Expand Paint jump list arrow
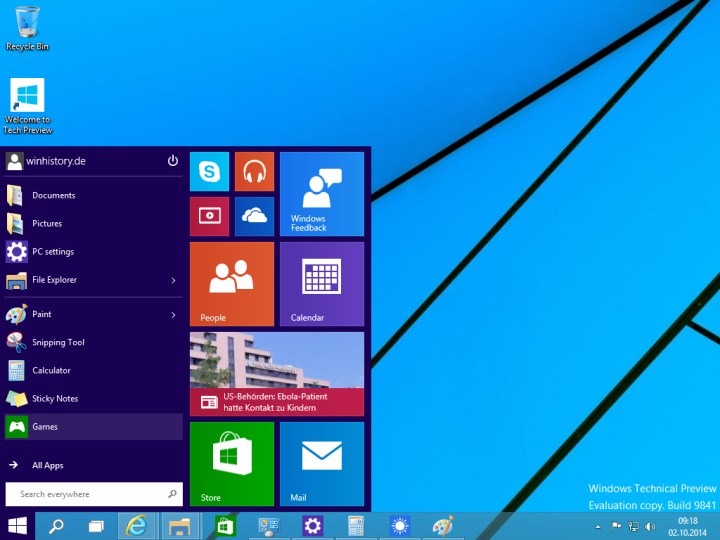This screenshot has height=540, width=720. [x=174, y=315]
